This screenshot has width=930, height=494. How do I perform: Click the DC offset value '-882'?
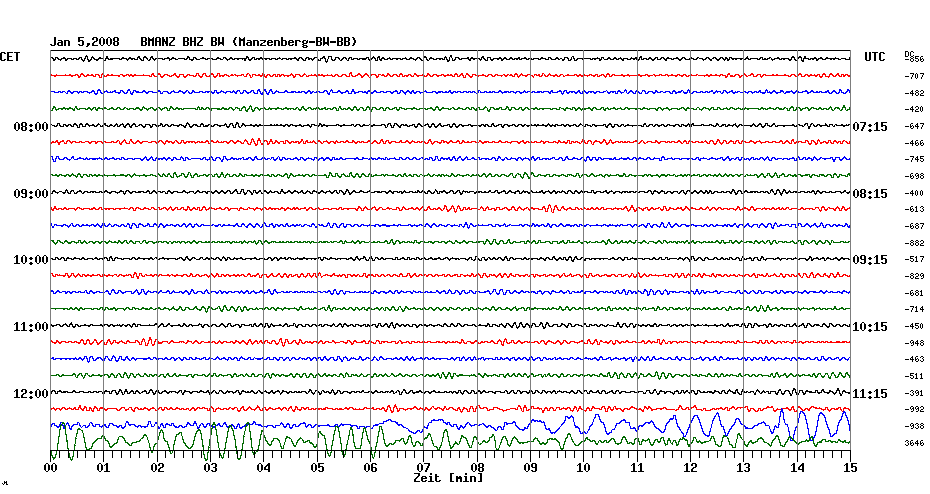click(x=915, y=243)
